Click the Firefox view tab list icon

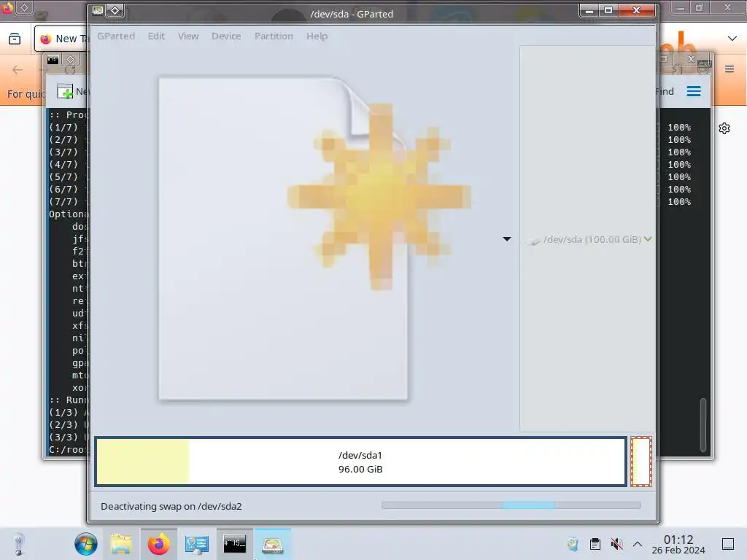pos(15,39)
